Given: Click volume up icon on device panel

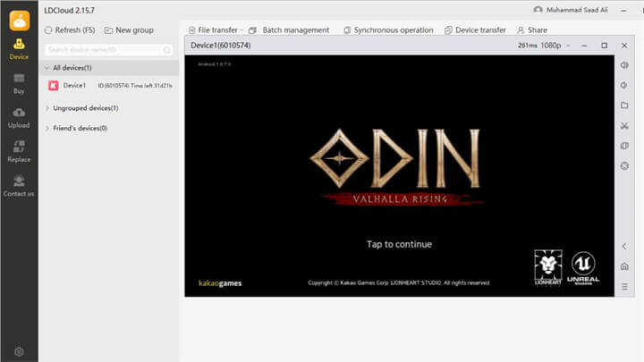Looking at the screenshot, I should (624, 65).
